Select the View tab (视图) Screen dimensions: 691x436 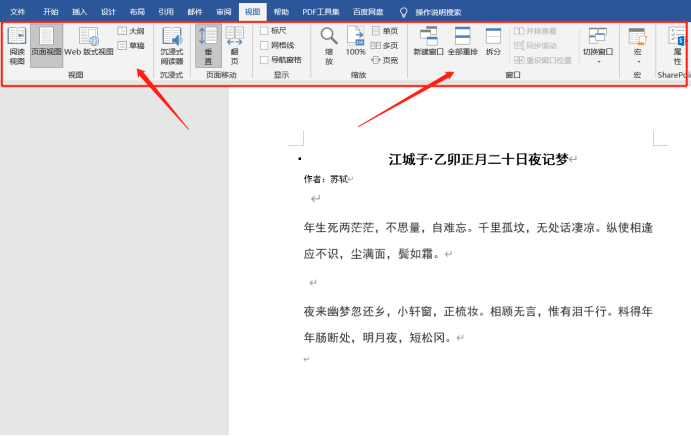pos(253,12)
